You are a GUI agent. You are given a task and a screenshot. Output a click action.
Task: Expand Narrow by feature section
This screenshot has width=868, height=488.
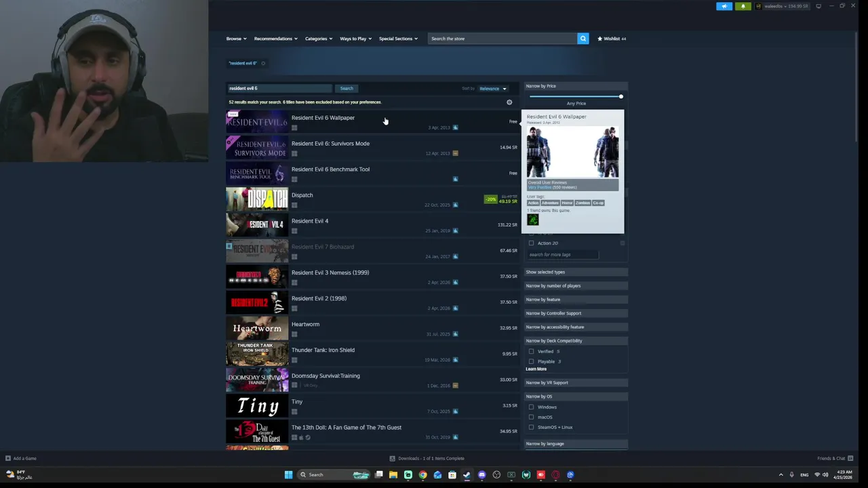[x=575, y=300]
